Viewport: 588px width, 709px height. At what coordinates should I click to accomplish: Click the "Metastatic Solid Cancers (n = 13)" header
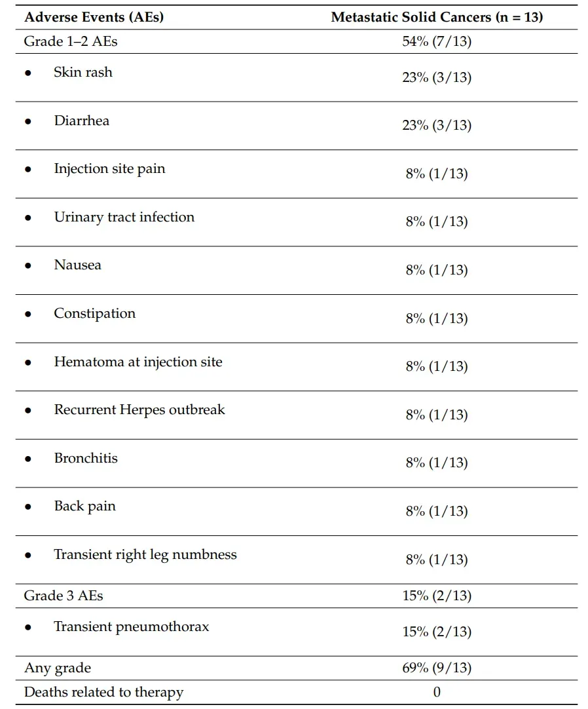pyautogui.click(x=437, y=18)
